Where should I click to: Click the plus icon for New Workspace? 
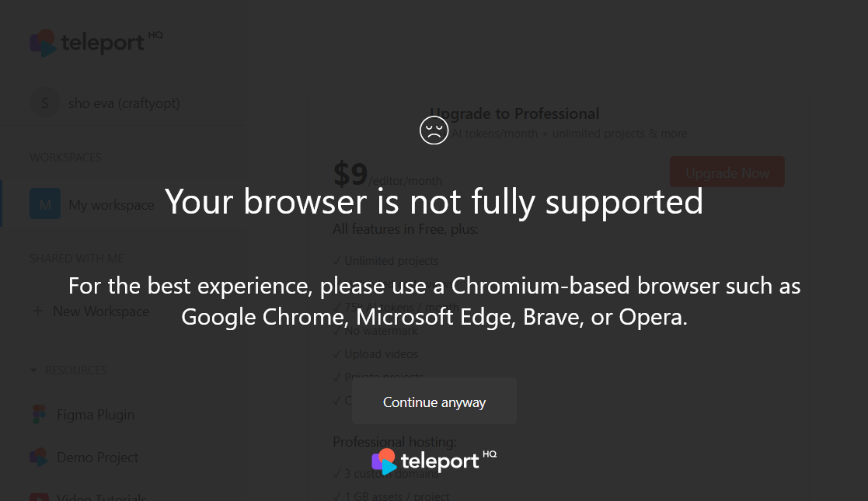(x=37, y=311)
